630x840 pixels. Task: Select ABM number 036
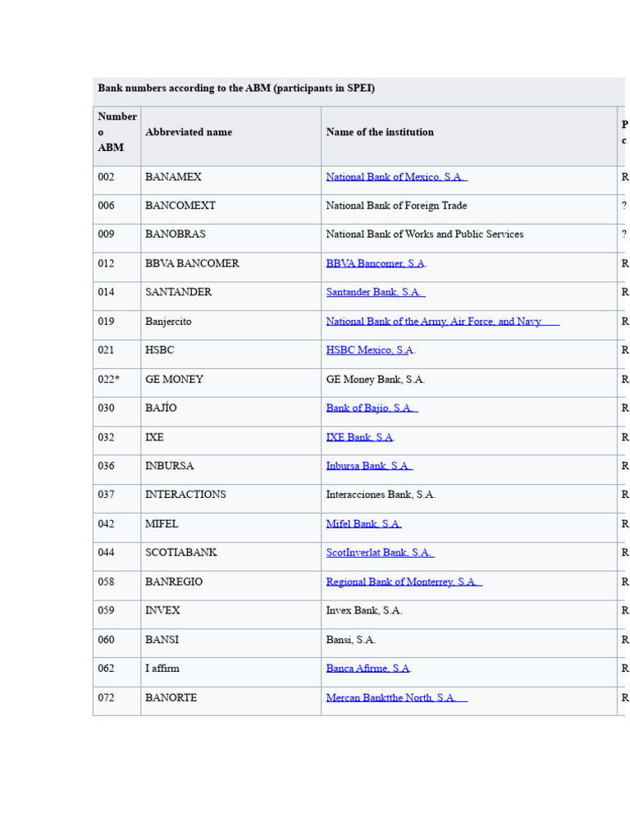click(x=106, y=466)
